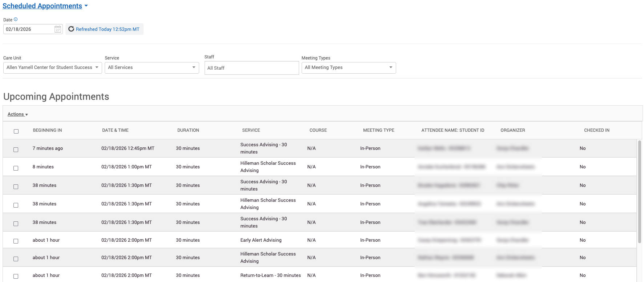
Task: Check the Return-to-Learn appointment row checkbox
Action: tap(16, 276)
